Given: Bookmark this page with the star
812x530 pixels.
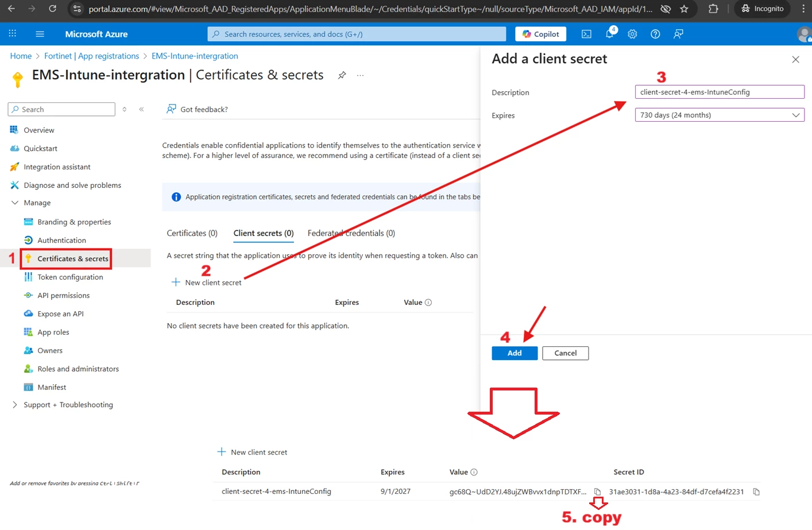Looking at the screenshot, I should (x=684, y=9).
